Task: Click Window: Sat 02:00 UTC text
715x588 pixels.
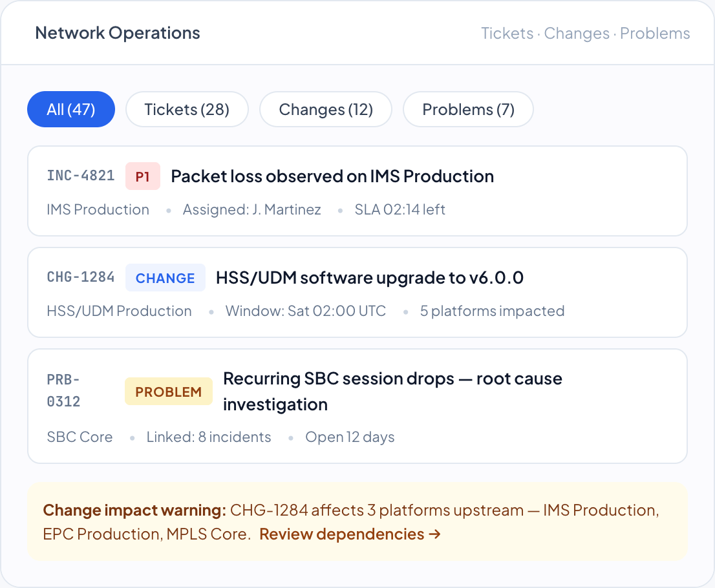Action: click(306, 311)
